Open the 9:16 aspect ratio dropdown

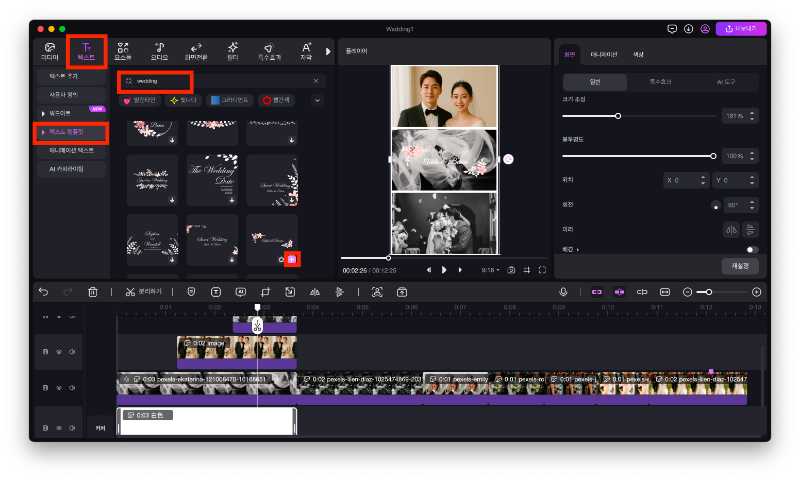click(x=491, y=270)
